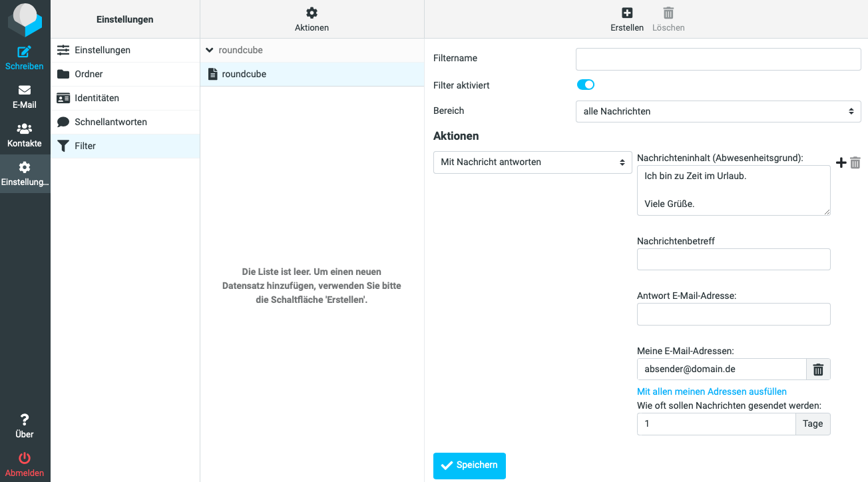This screenshot has height=482, width=868.
Task: Open the Über help page
Action: click(25, 426)
